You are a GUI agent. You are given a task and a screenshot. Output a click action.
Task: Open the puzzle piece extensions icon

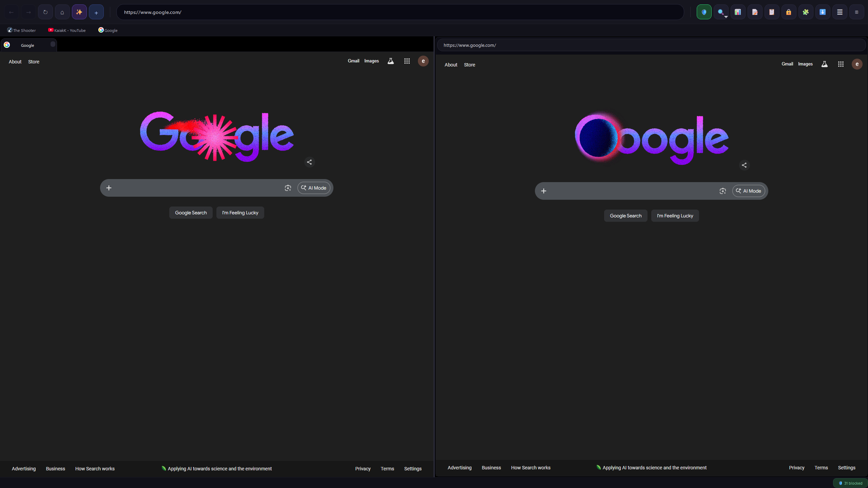[x=806, y=12]
